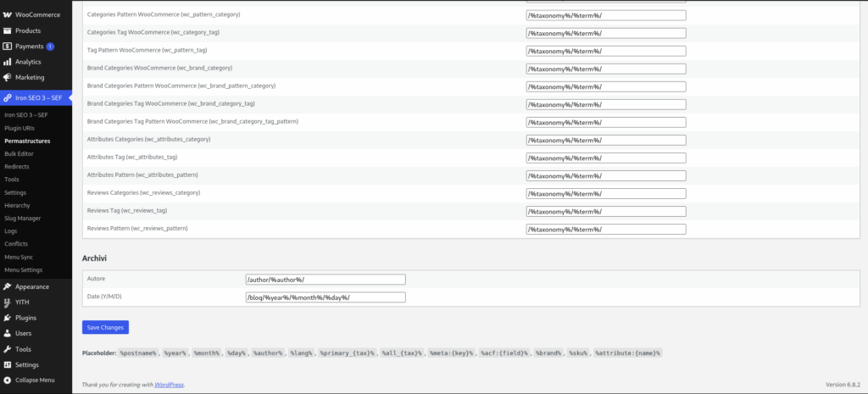Image resolution: width=868 pixels, height=394 pixels.
Task: Click the Iron SEO 3 link icon
Action: pos(7,98)
